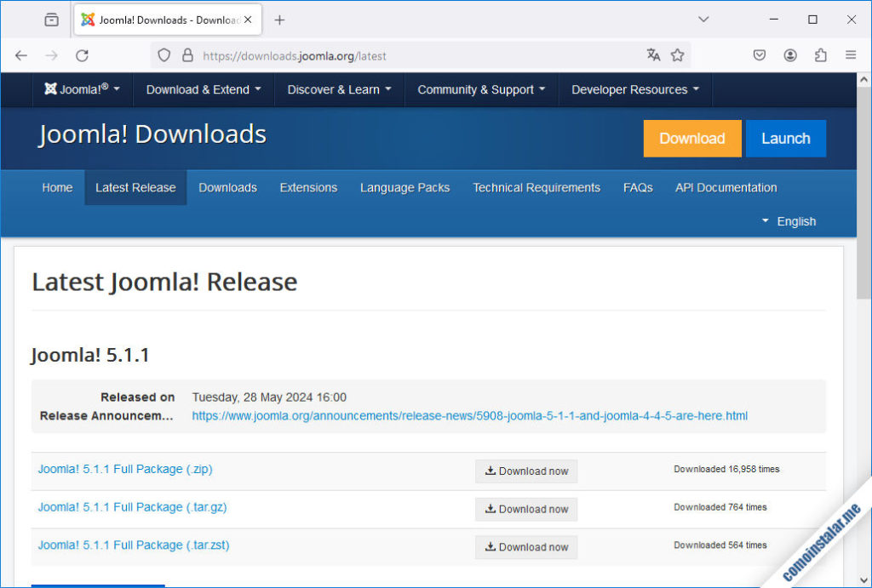Translate the page using the translation icon
Image resolution: width=872 pixels, height=588 pixels.
click(652, 54)
